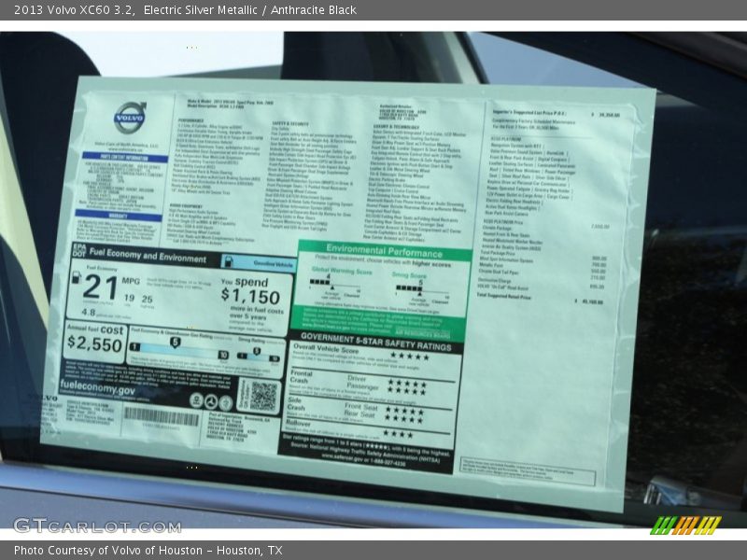The image size is (747, 560).
Task: Click the three circular agency seals
Action: pyautogui.click(x=209, y=400)
